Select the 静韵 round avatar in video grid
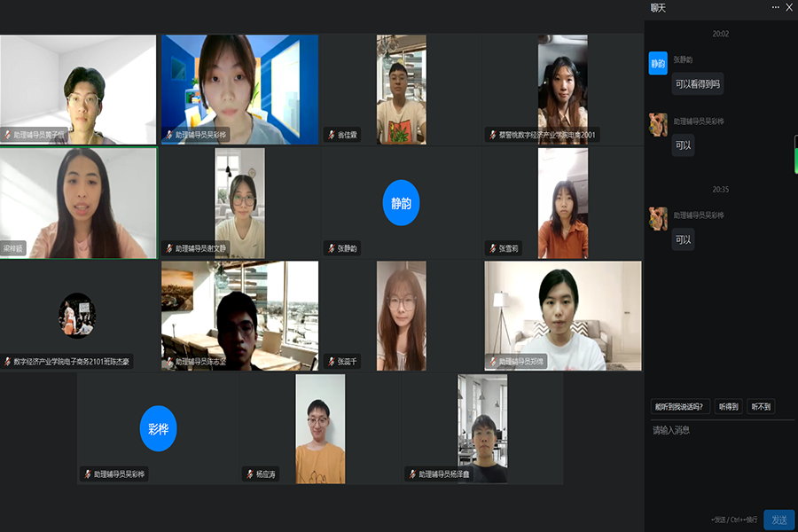798x532 pixels. (x=401, y=203)
